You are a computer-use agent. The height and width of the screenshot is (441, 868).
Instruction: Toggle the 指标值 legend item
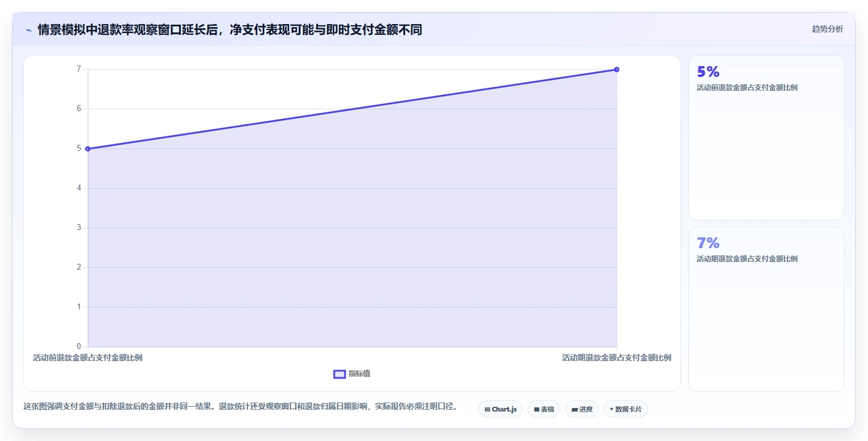tap(352, 374)
